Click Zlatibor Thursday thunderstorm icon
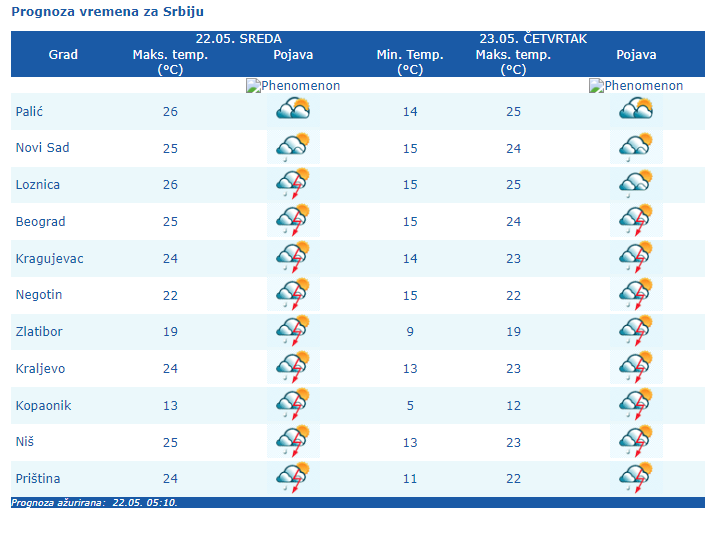This screenshot has width=726, height=533. [x=636, y=331]
